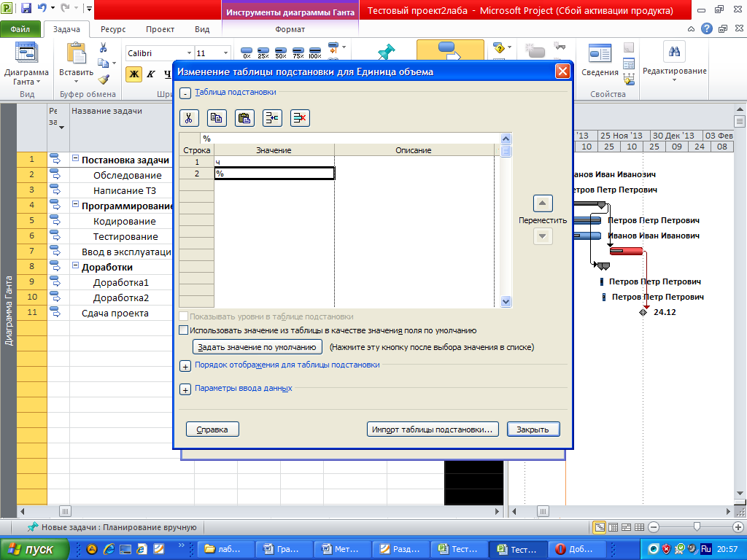The width and height of the screenshot is (747, 560).
Task: Click the Вставить paste icon
Action: 76,53
